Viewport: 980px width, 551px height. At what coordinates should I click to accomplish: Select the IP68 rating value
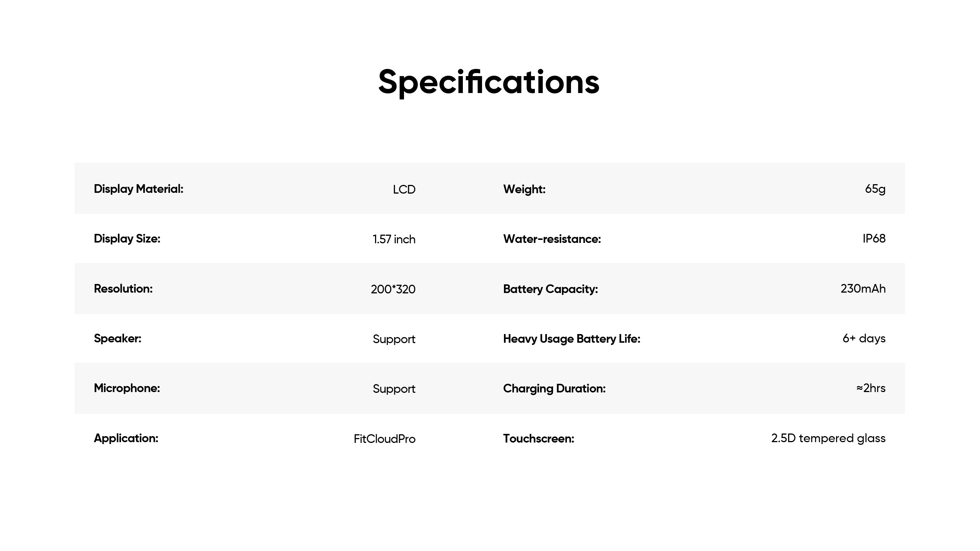click(x=874, y=239)
